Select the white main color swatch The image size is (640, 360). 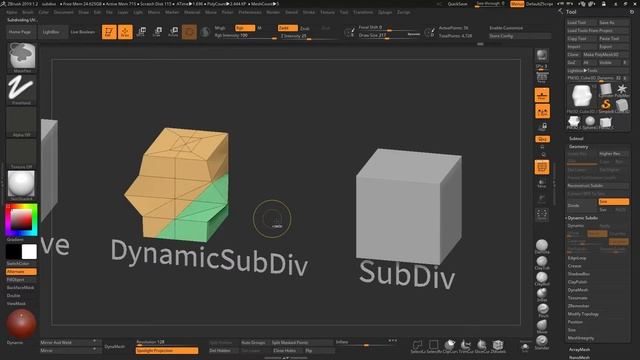(29, 252)
